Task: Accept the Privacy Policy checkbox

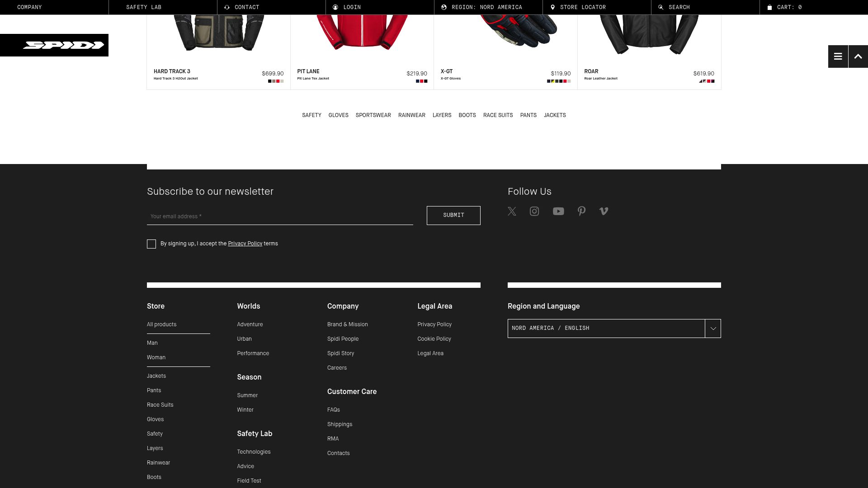Action: [x=151, y=244]
